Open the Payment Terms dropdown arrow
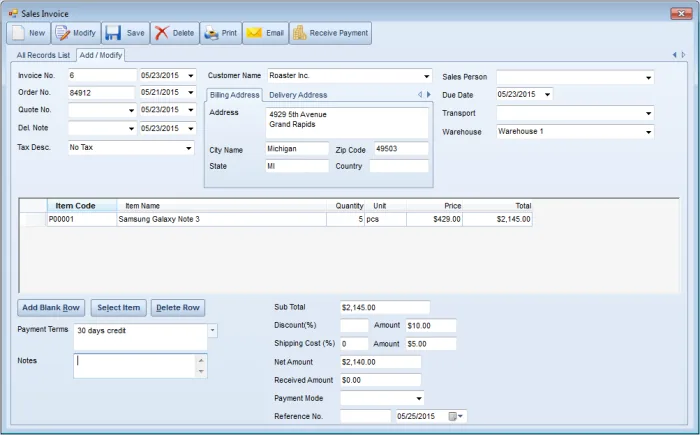Image resolution: width=700 pixels, height=435 pixels. 212,330
